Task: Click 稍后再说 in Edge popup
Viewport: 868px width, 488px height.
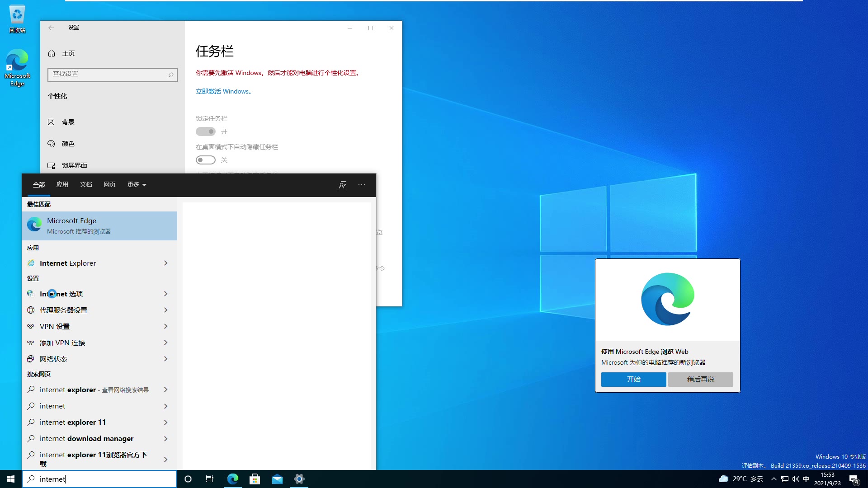Action: pyautogui.click(x=700, y=380)
